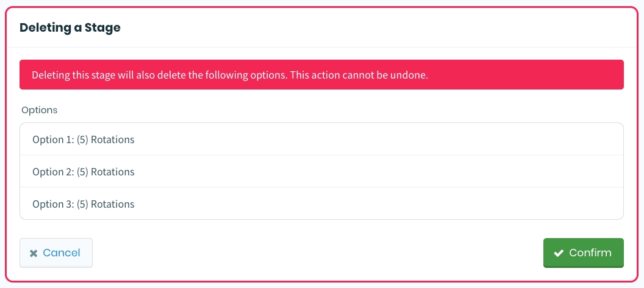This screenshot has width=644, height=288.
Task: Click the "Option 3:" label text
Action: tap(52, 204)
